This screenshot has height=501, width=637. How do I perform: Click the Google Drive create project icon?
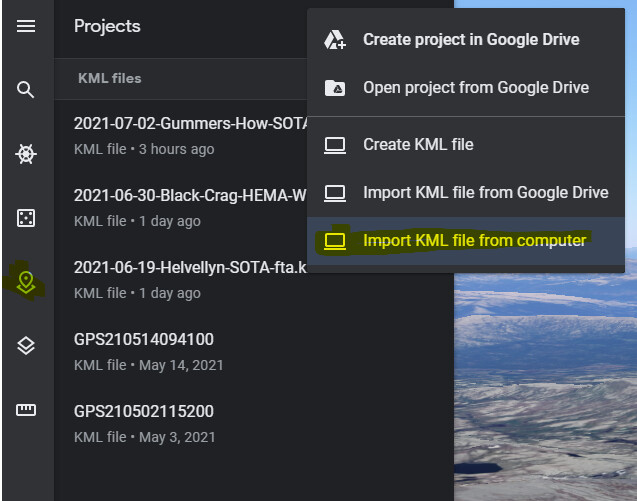[x=335, y=40]
